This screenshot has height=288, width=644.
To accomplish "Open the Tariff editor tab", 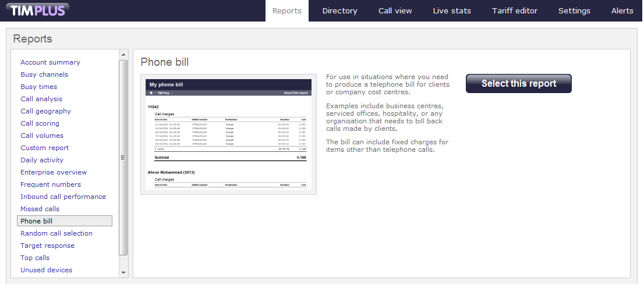I will pos(514,10).
